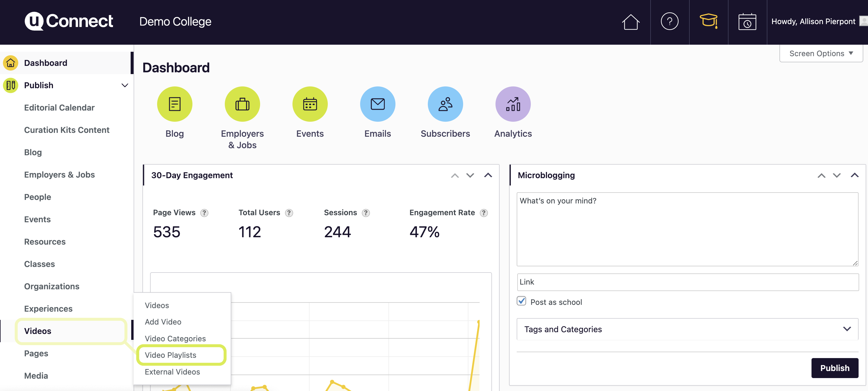Image resolution: width=868 pixels, height=391 pixels.
Task: Open Editorial Calendar in the sidebar
Action: (x=59, y=107)
